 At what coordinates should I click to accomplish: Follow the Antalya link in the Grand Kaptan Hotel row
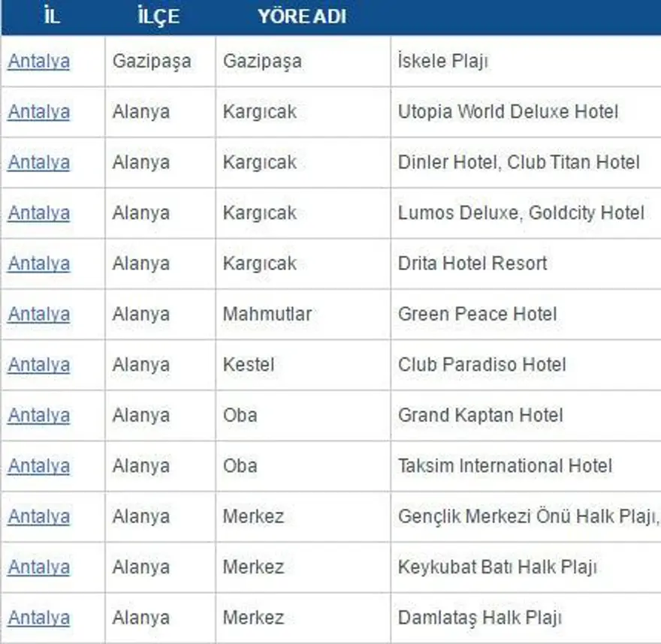point(38,415)
